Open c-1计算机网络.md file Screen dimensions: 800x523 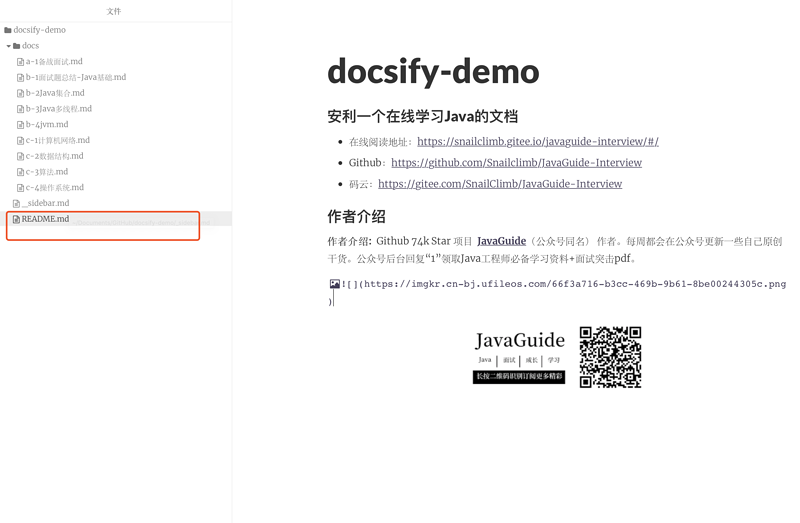pos(58,141)
